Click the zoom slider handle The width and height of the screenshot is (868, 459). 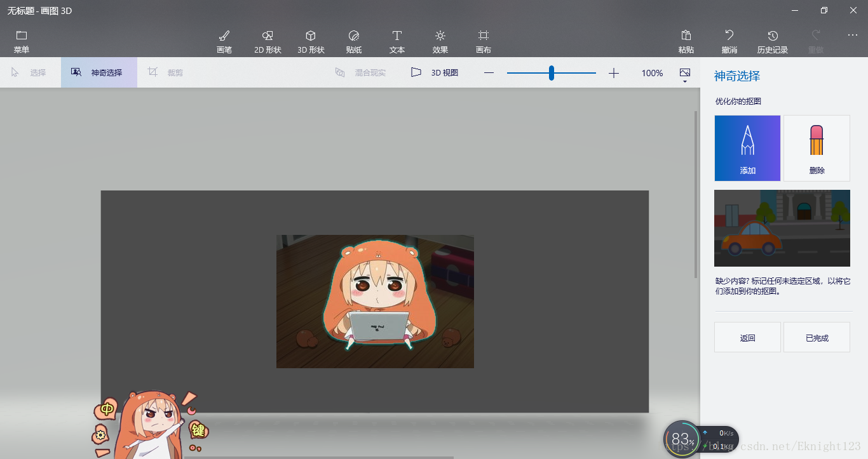point(552,73)
